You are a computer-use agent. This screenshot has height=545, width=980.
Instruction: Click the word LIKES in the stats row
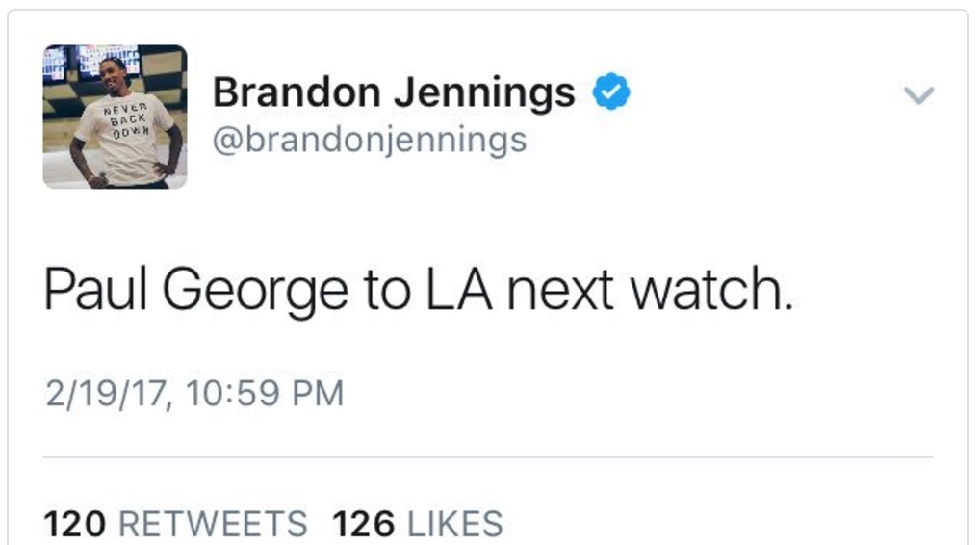tap(455, 524)
